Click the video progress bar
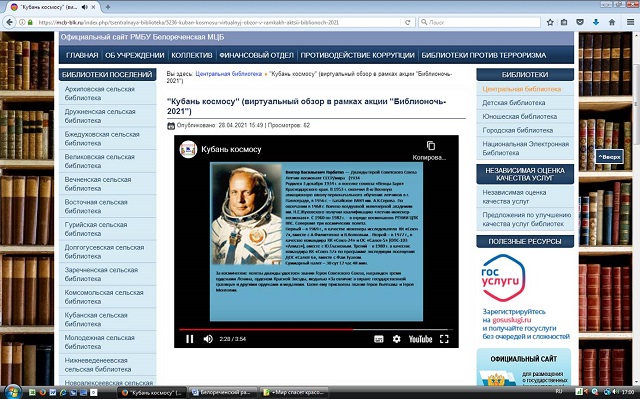 (x=316, y=329)
